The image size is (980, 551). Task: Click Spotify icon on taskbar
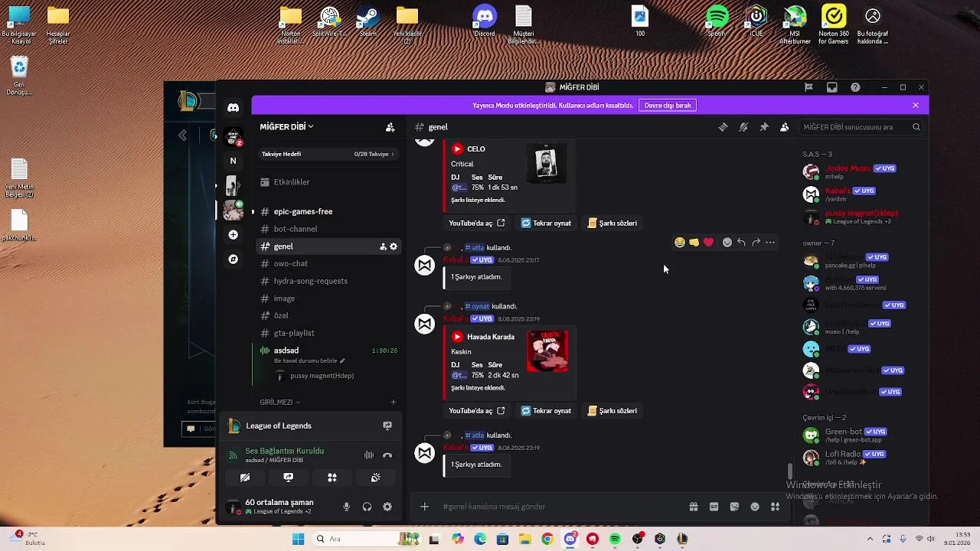pyautogui.click(x=615, y=539)
